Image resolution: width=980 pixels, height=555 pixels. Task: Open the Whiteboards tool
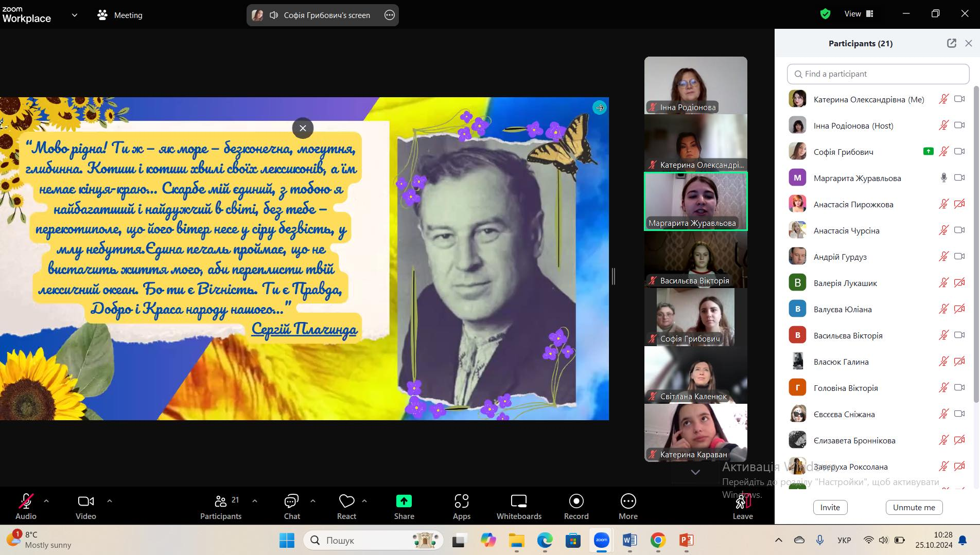pyautogui.click(x=518, y=507)
